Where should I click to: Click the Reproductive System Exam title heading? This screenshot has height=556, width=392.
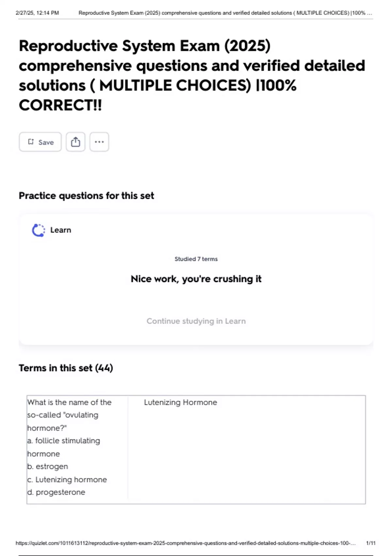point(192,76)
